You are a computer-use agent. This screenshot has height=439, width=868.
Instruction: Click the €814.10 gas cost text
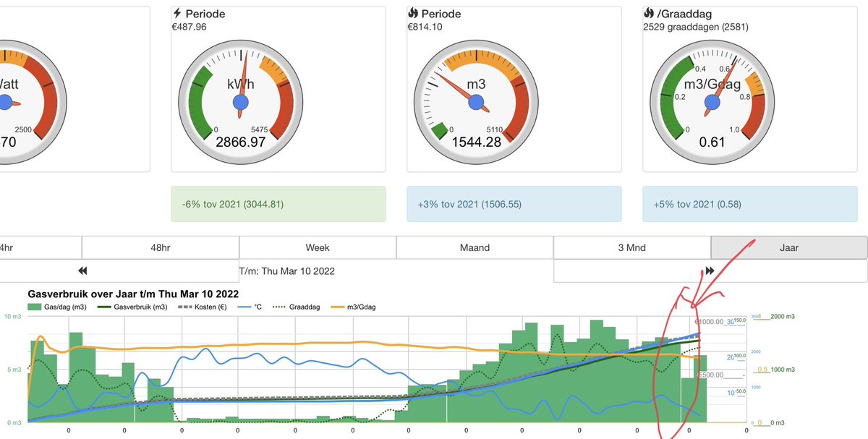pyautogui.click(x=425, y=27)
